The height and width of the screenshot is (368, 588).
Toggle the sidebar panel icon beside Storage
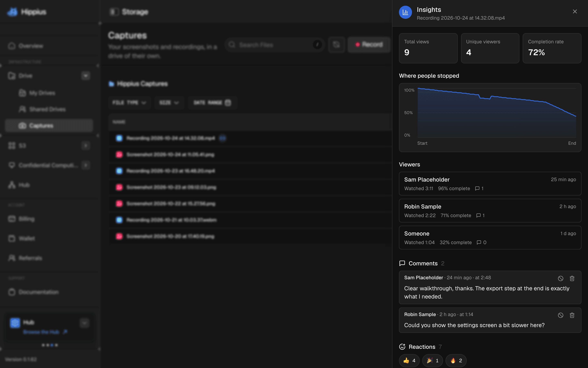coord(114,12)
